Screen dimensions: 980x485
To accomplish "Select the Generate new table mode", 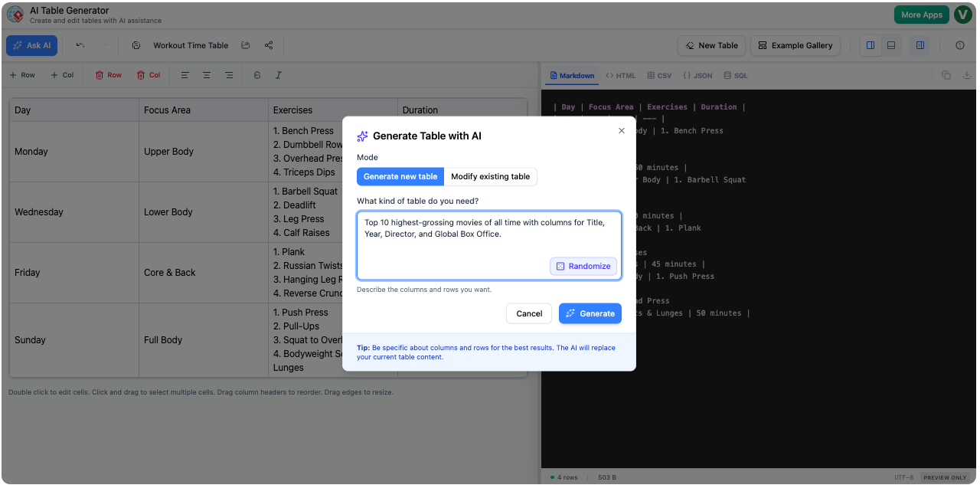I will click(400, 176).
